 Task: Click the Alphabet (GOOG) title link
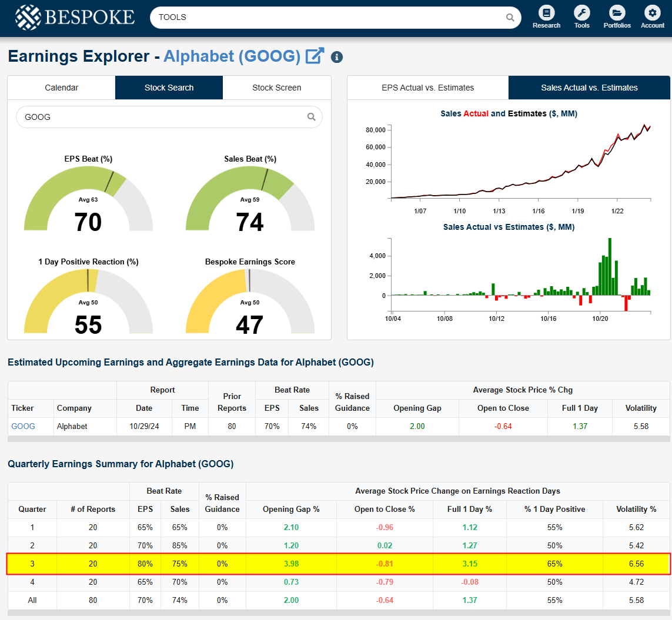point(232,56)
